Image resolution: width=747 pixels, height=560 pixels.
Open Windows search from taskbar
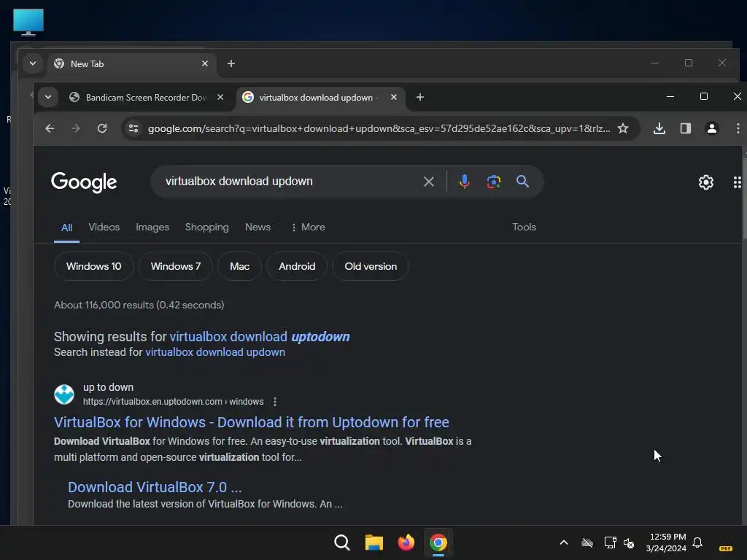[x=342, y=542]
